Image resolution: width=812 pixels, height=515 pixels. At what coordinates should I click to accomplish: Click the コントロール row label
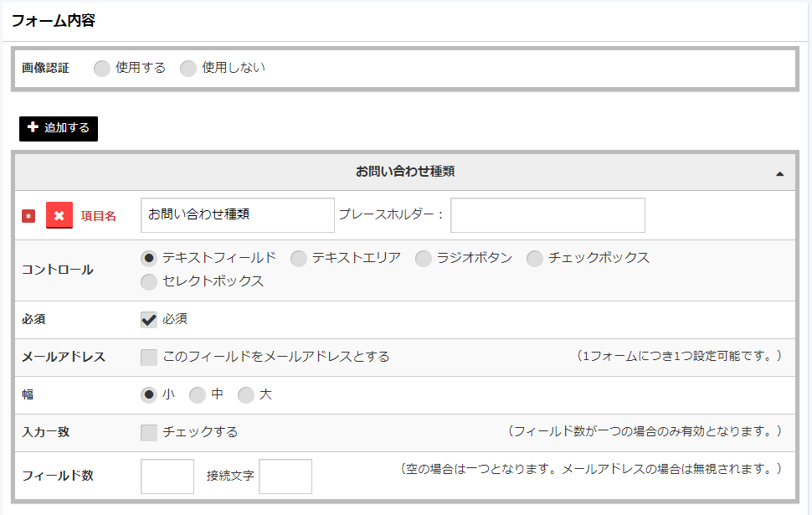click(58, 270)
